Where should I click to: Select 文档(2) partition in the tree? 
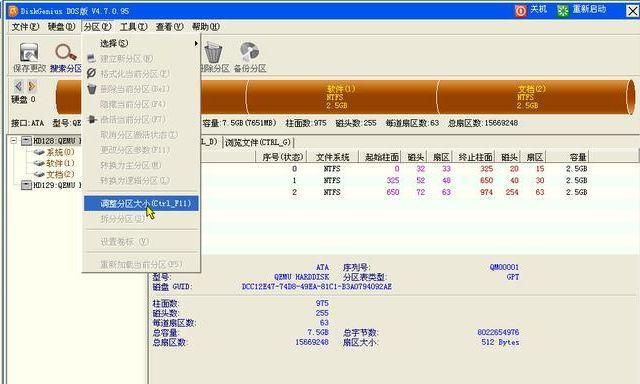point(60,174)
